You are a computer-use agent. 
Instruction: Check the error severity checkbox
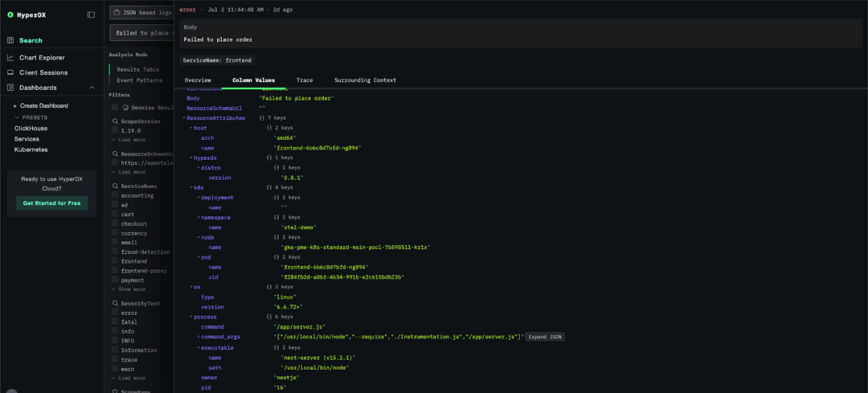pyautogui.click(x=115, y=313)
